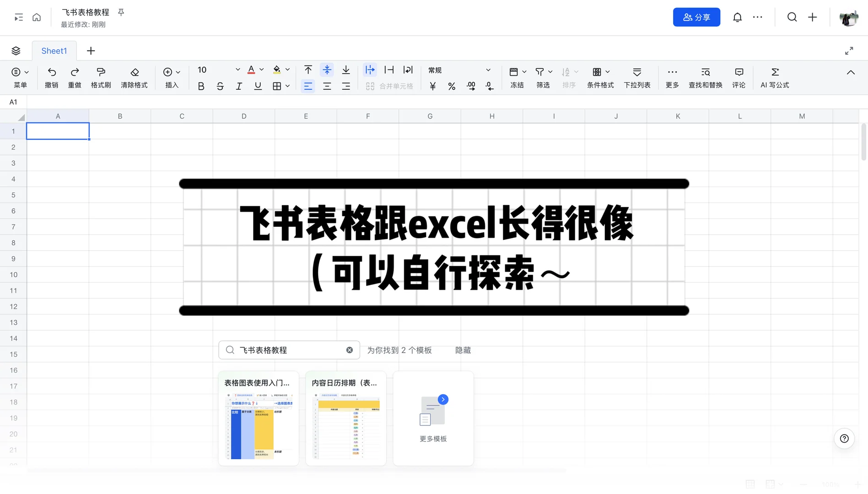The image size is (868, 494).
Task: Click the 飞书表格教程 document title
Action: point(86,12)
